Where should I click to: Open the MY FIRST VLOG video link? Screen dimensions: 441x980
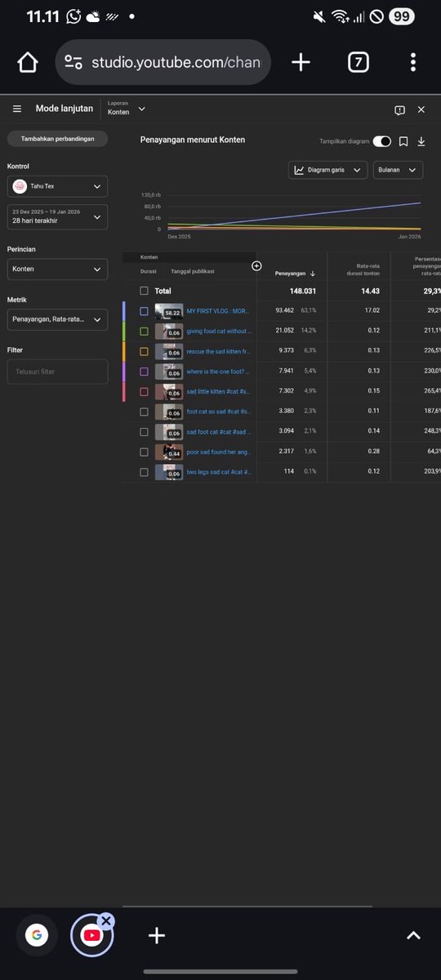click(x=219, y=311)
